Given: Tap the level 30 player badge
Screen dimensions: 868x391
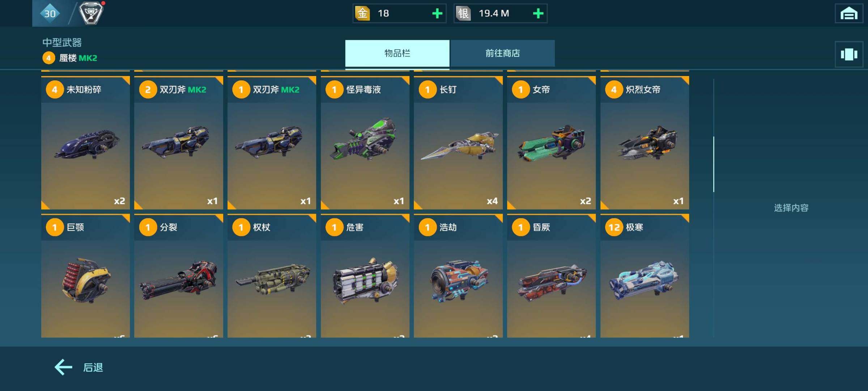Looking at the screenshot, I should click(x=50, y=13).
